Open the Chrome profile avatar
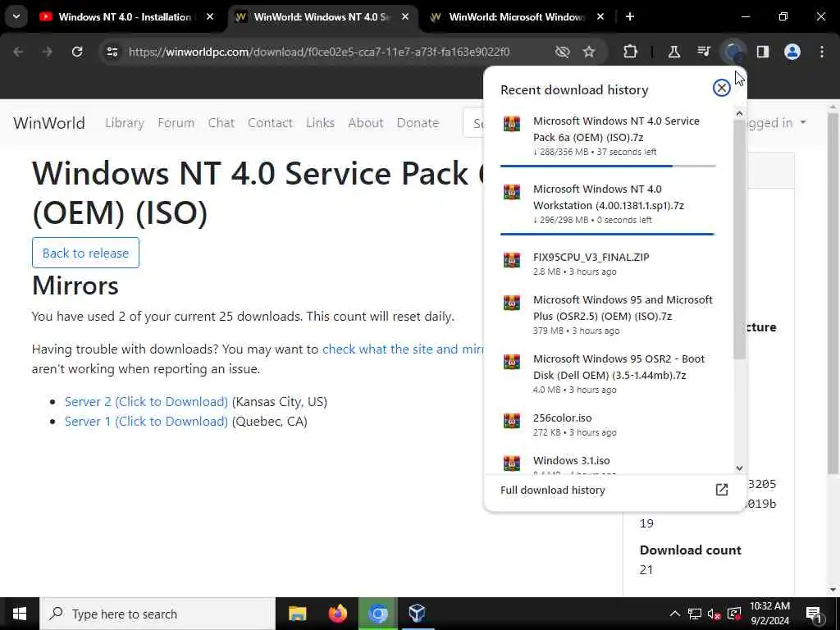The image size is (840, 630). pos(792,52)
